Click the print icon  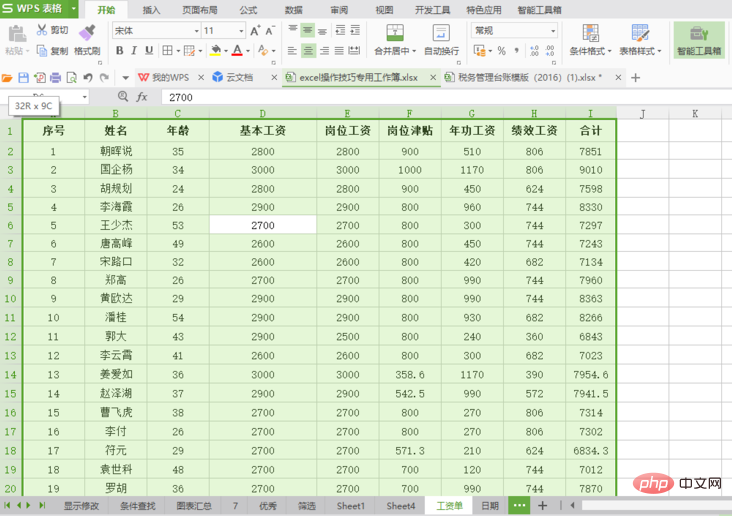56,78
